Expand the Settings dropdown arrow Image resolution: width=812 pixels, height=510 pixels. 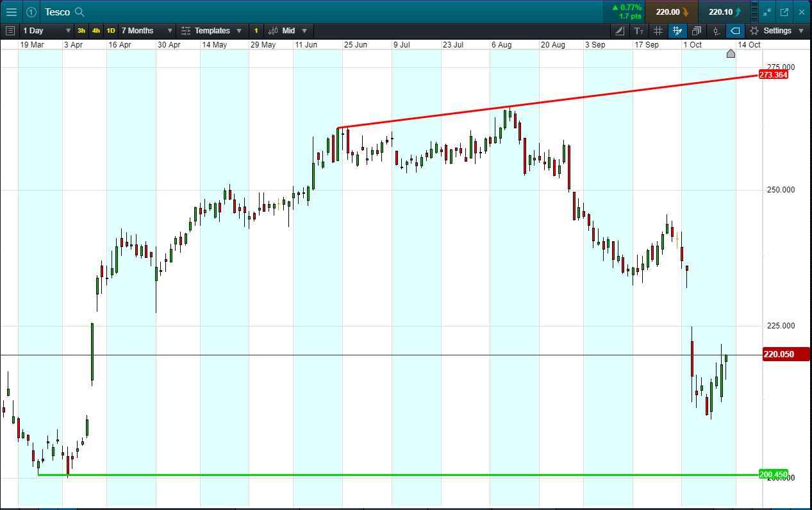point(801,31)
